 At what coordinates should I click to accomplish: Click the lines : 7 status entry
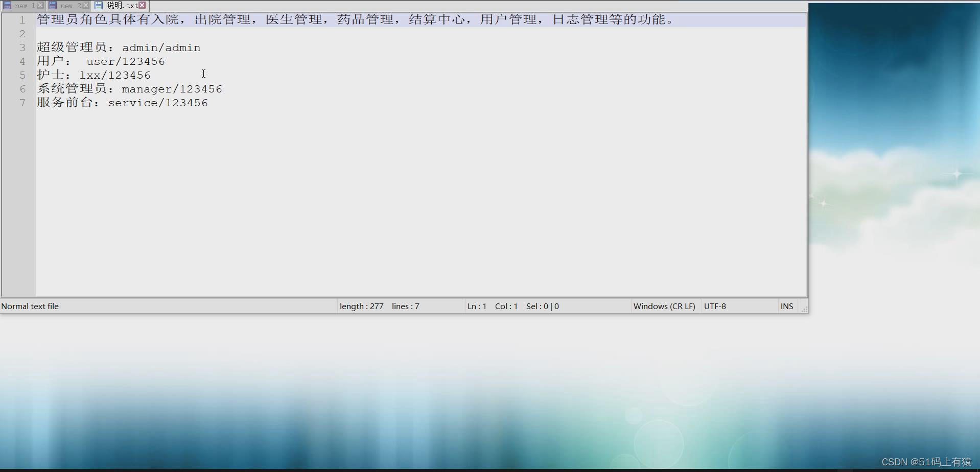pos(406,306)
